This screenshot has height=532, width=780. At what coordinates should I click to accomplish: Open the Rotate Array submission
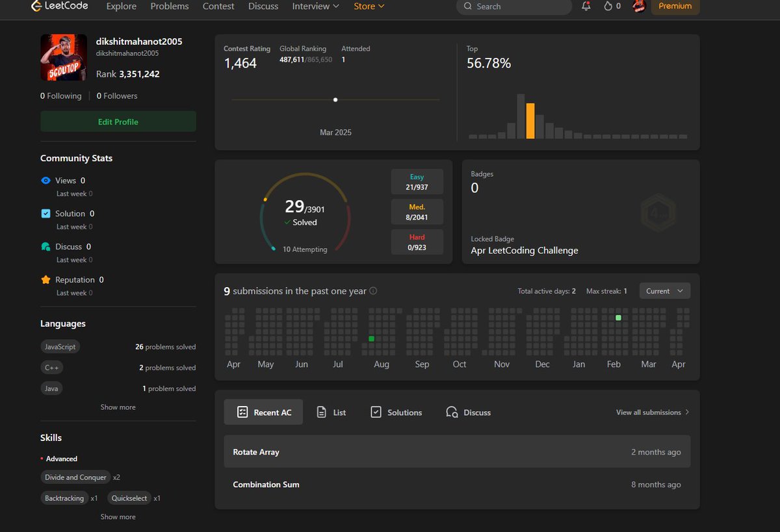tap(457, 451)
